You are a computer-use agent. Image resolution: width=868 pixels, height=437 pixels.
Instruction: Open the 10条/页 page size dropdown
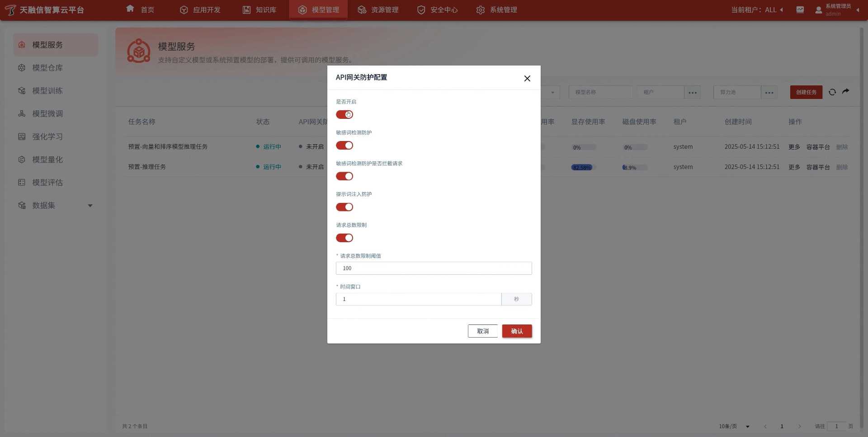(734, 426)
